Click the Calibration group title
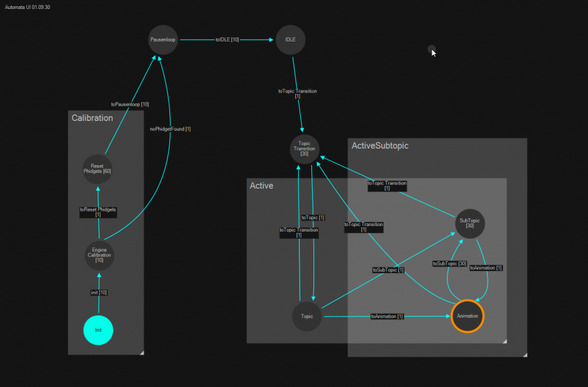The image size is (588, 387). (x=92, y=118)
